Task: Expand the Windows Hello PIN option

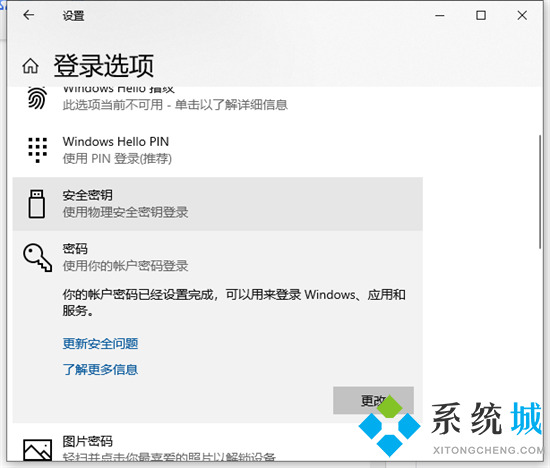Action: pyautogui.click(x=217, y=150)
